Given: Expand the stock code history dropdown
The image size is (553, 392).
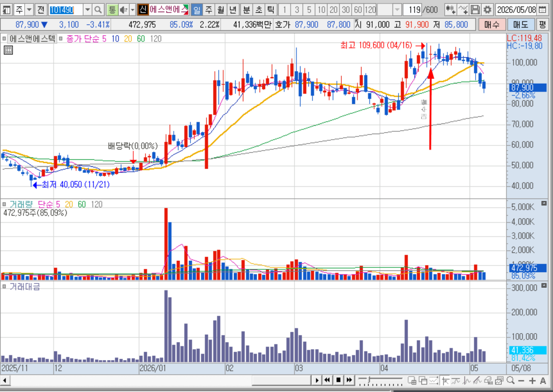Looking at the screenshot, I should (88, 10).
